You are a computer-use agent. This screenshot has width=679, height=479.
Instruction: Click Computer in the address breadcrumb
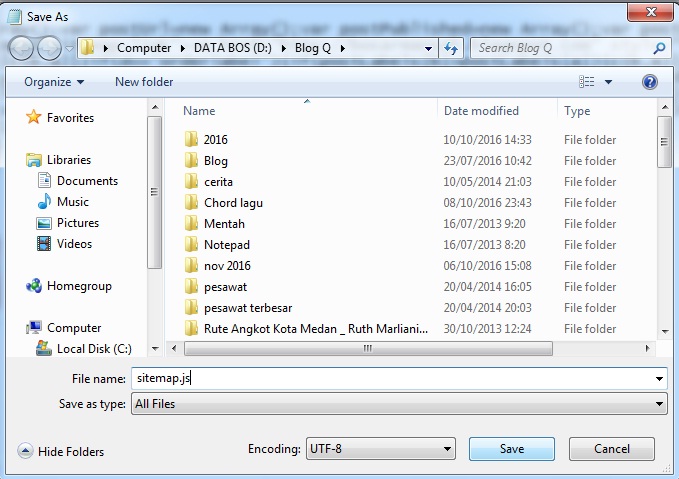(x=144, y=48)
